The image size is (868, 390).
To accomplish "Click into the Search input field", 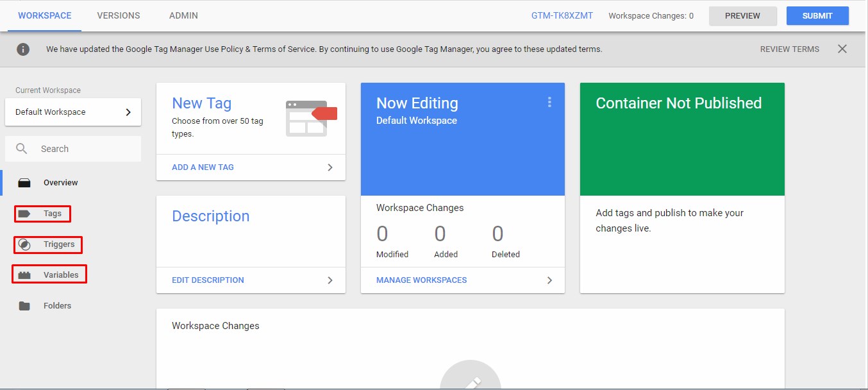I will point(73,149).
